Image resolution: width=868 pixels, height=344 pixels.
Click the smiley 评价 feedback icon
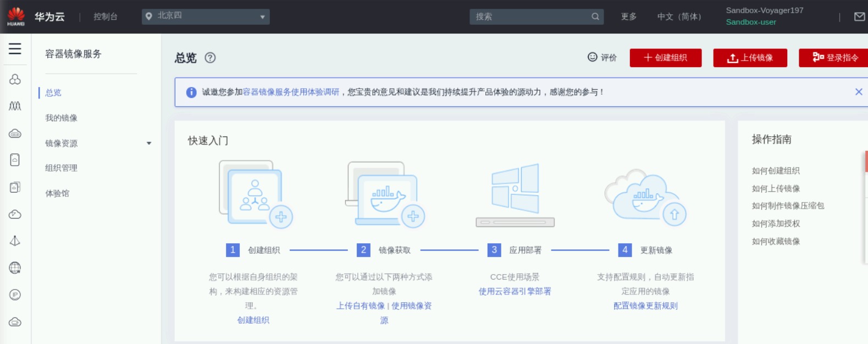[x=593, y=57]
